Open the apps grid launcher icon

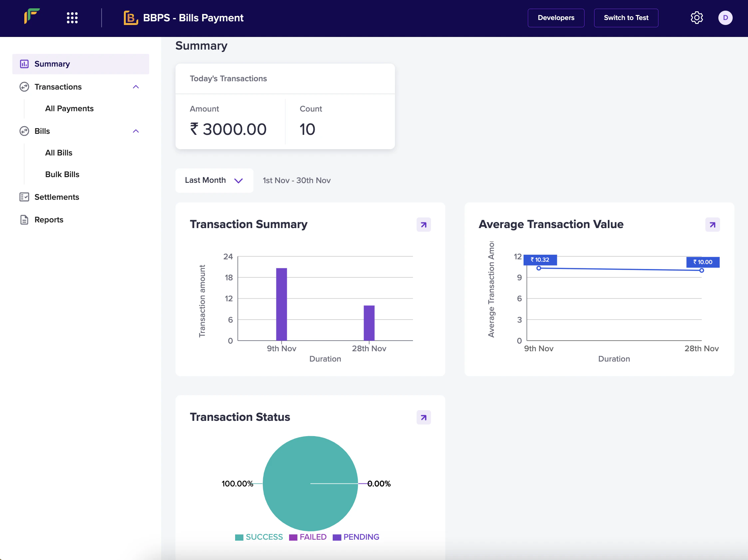pos(72,18)
